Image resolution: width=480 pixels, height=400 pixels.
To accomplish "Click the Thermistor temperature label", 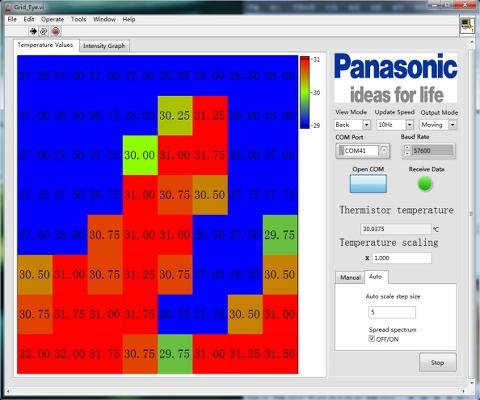I will coord(397,210).
